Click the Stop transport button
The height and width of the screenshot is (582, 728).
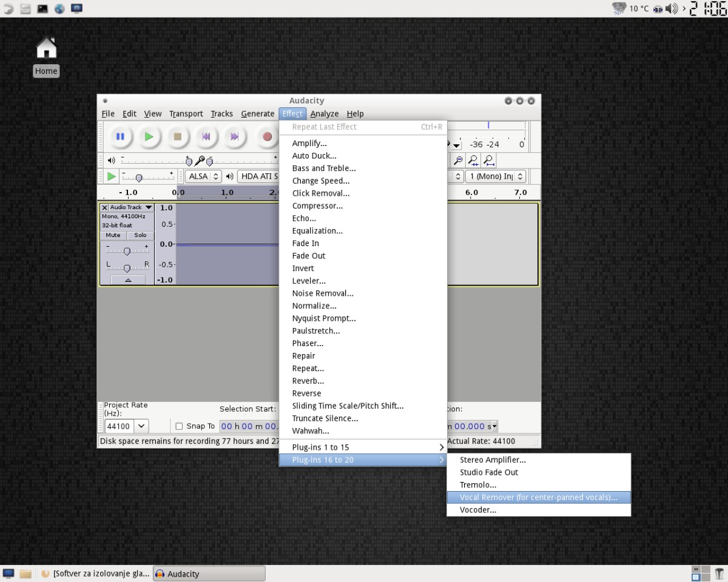(177, 136)
